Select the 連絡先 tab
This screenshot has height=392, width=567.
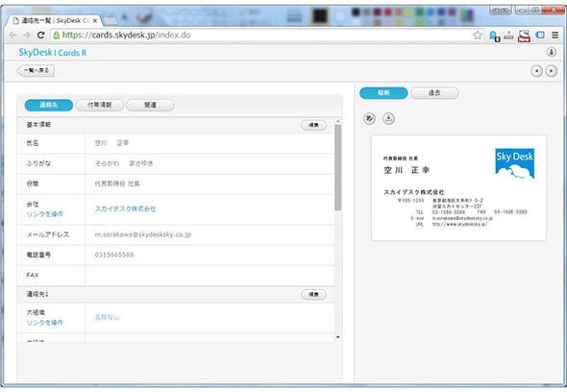click(49, 106)
